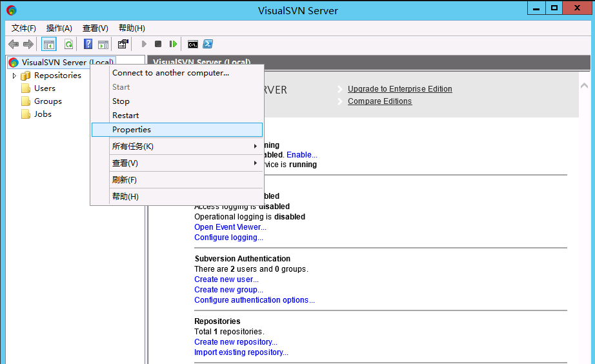The height and width of the screenshot is (364, 595).
Task: Click the bold Repositories section heading
Action: pyautogui.click(x=217, y=321)
